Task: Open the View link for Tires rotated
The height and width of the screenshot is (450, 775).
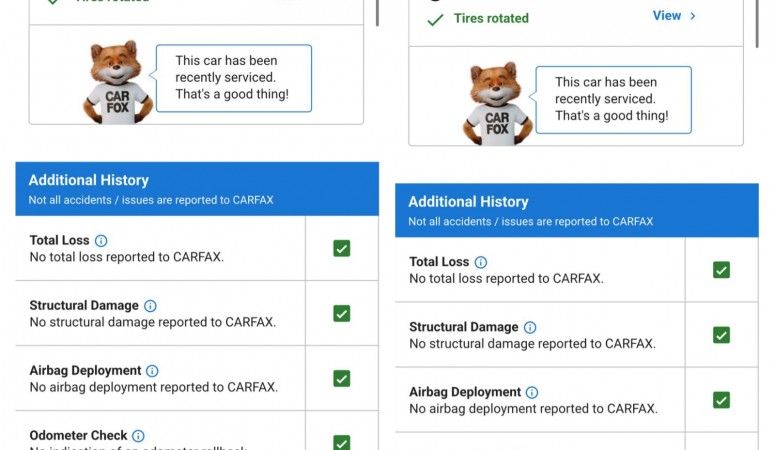Action: (666, 16)
